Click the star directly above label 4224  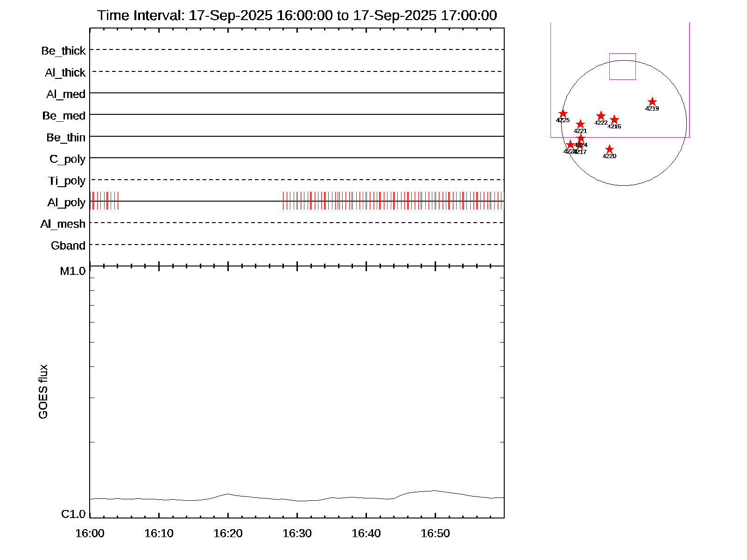[581, 139]
